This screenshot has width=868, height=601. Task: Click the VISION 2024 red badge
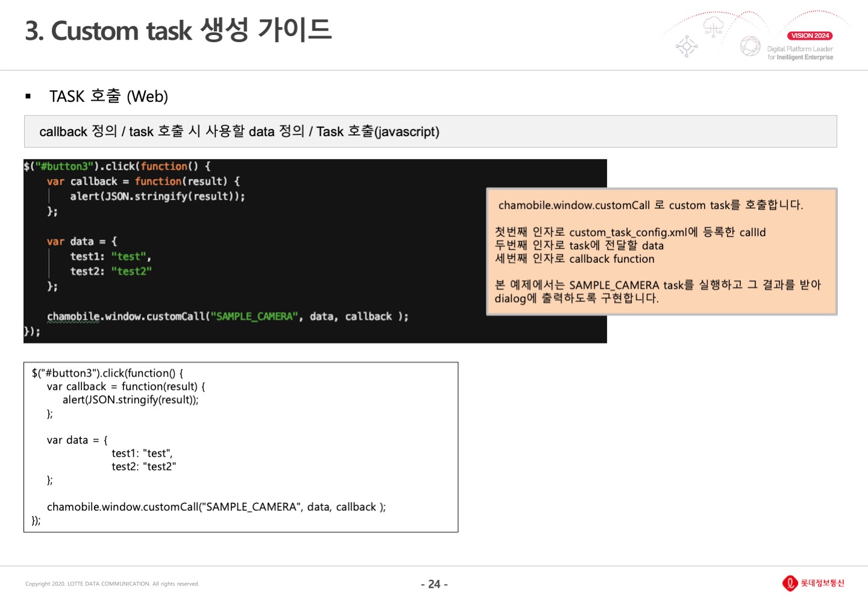pos(810,36)
